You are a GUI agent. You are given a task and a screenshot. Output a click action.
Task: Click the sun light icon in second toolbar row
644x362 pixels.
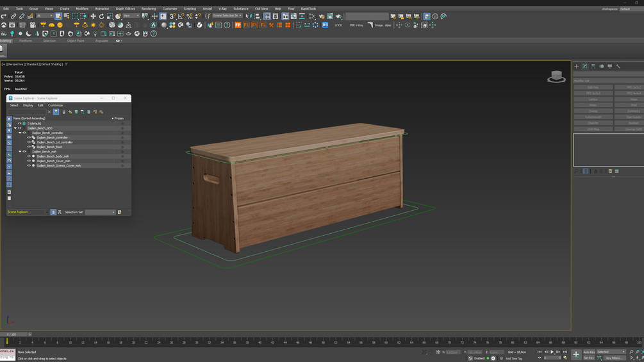coord(93,25)
